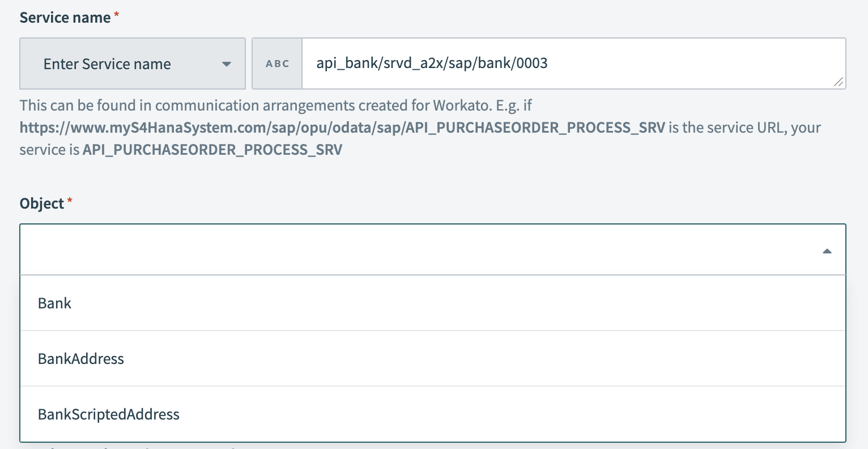Click the dropdown arrow beside Enter Service name
The height and width of the screenshot is (449, 868).
tap(226, 63)
